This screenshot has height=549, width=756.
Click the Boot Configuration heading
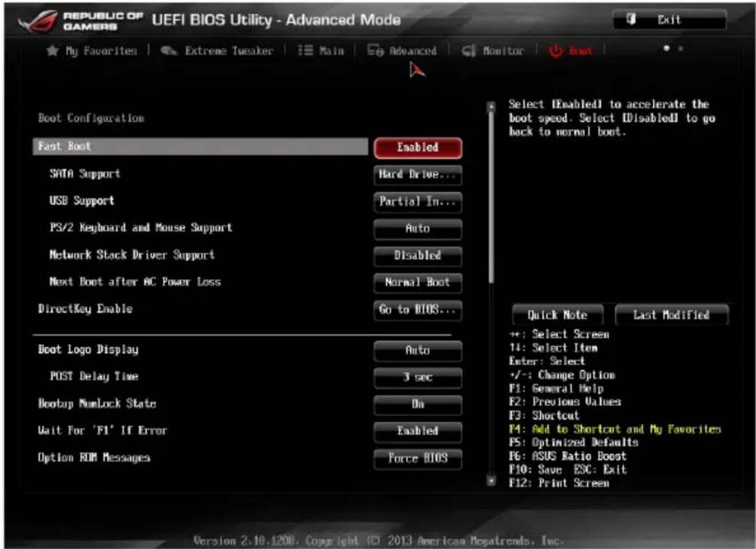click(91, 118)
